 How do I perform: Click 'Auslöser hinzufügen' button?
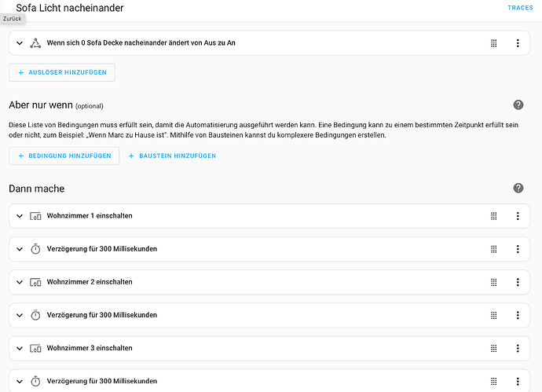[62, 72]
